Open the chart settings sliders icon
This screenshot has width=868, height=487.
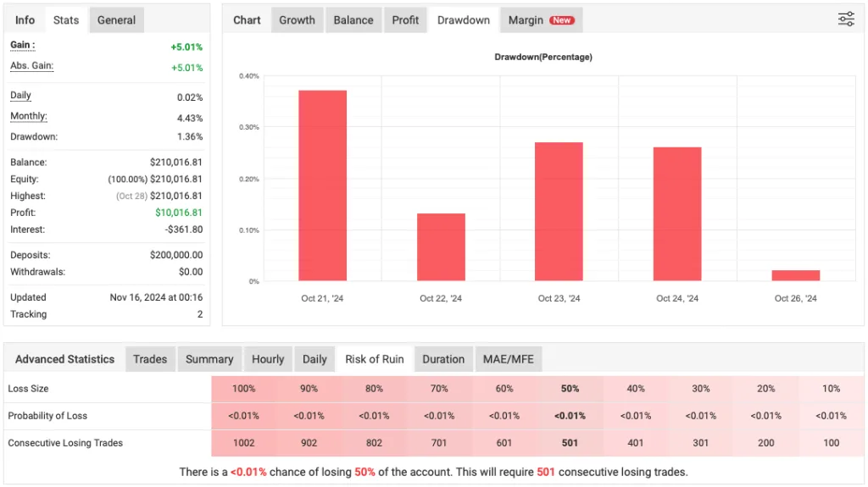(846, 19)
